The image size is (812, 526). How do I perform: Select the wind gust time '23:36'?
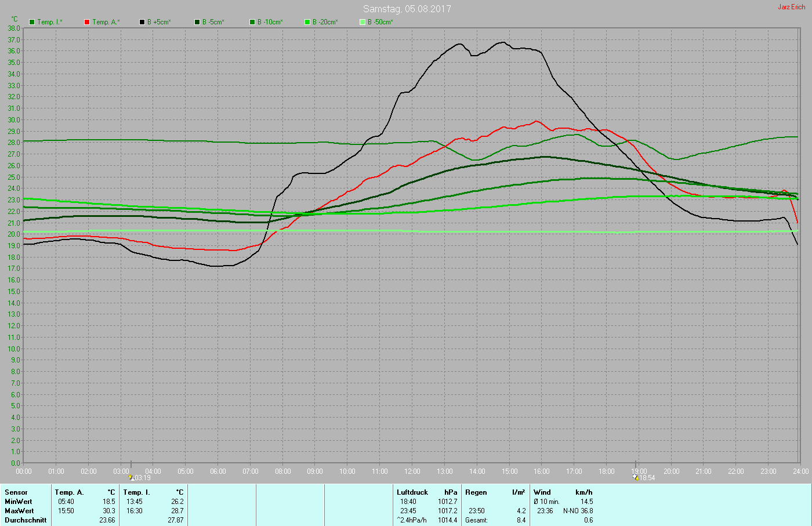[x=545, y=511]
